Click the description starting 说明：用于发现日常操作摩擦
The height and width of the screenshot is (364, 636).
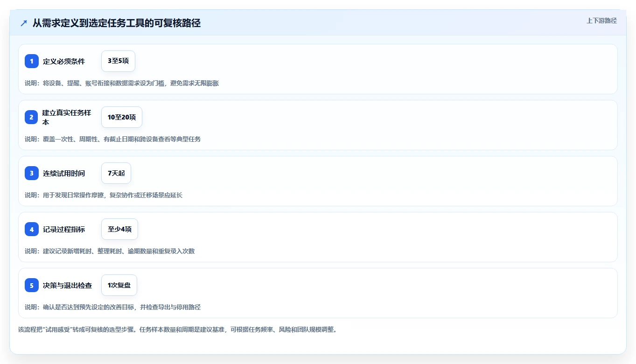[x=104, y=195]
